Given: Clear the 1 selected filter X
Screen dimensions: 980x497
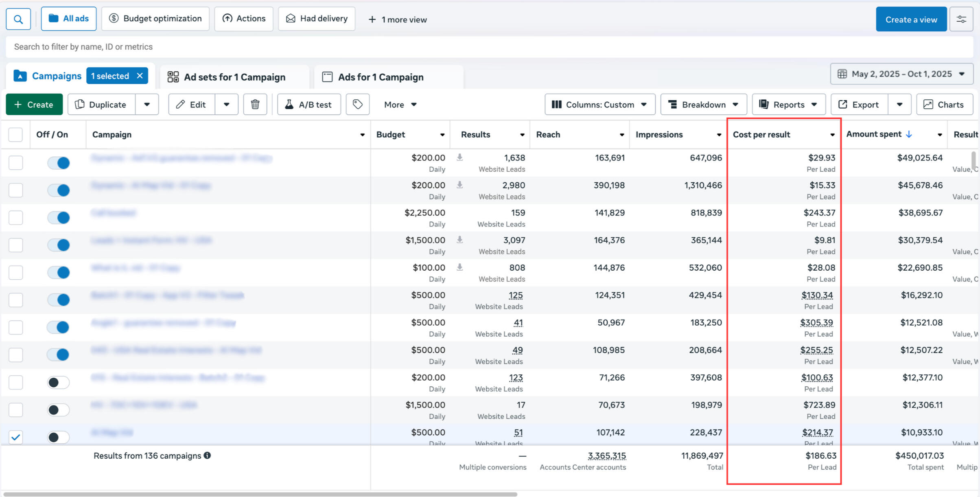Looking at the screenshot, I should [140, 76].
